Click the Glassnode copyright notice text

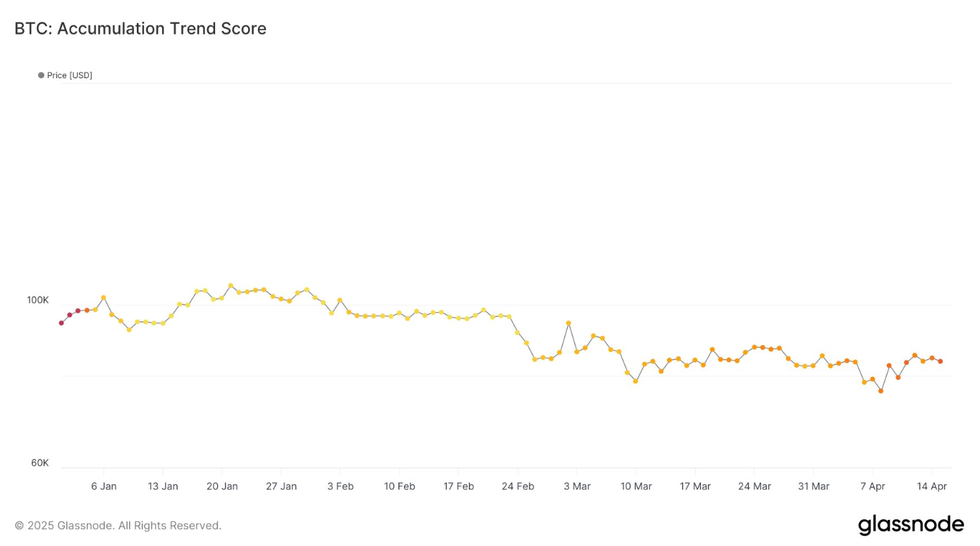118,526
